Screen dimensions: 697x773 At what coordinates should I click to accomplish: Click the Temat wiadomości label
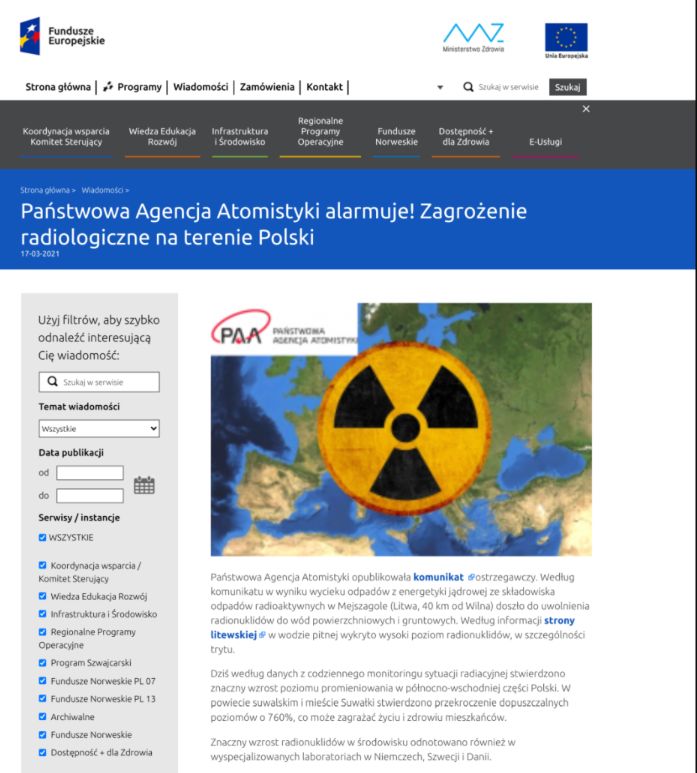click(79, 406)
